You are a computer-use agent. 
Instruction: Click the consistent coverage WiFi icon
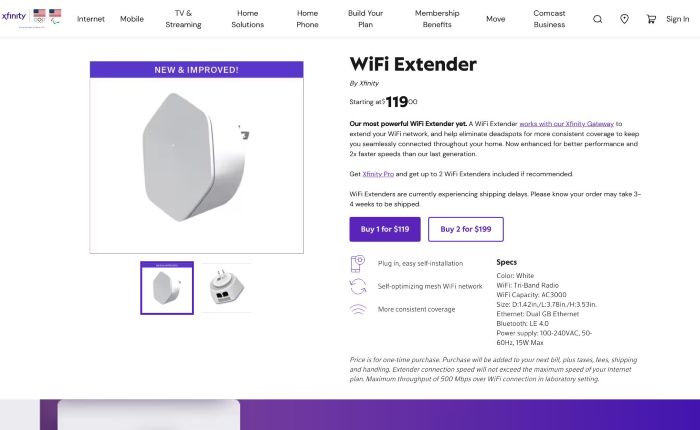point(358,309)
